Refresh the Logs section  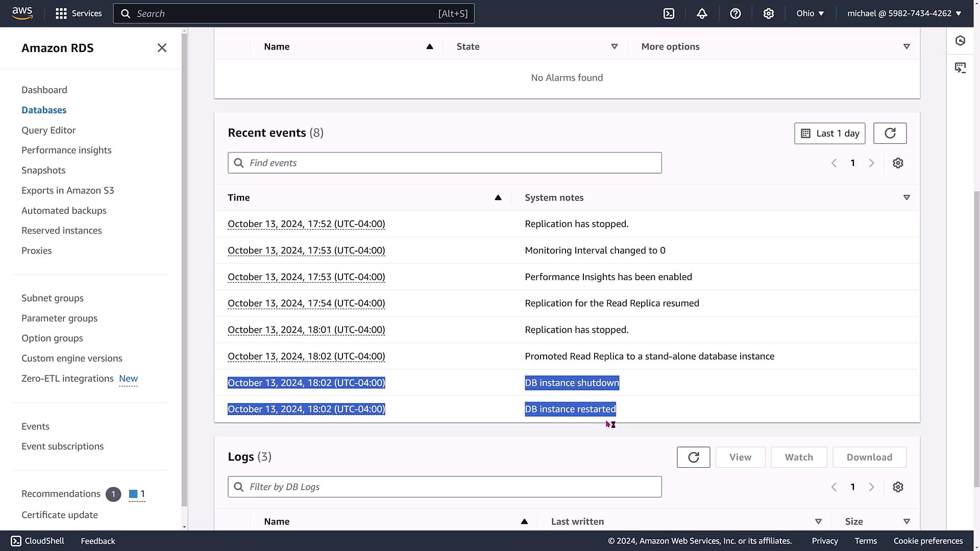point(693,457)
